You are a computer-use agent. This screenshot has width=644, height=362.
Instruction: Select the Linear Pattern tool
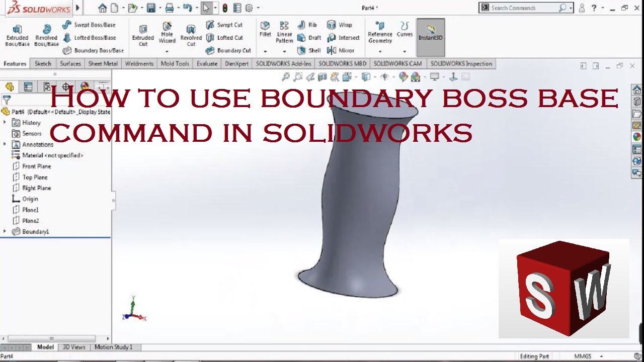284,32
